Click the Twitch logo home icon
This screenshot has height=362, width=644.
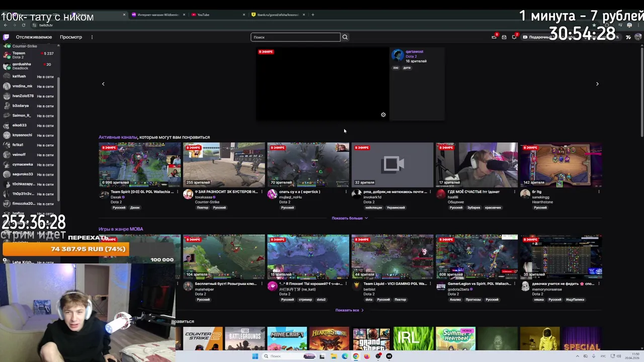pos(6,37)
